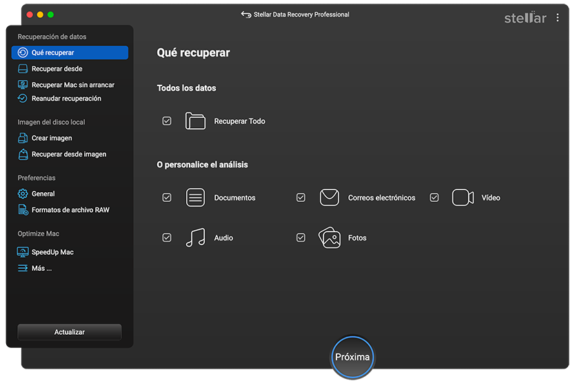Click the Actualizar button
The image size is (573, 392).
(x=70, y=332)
